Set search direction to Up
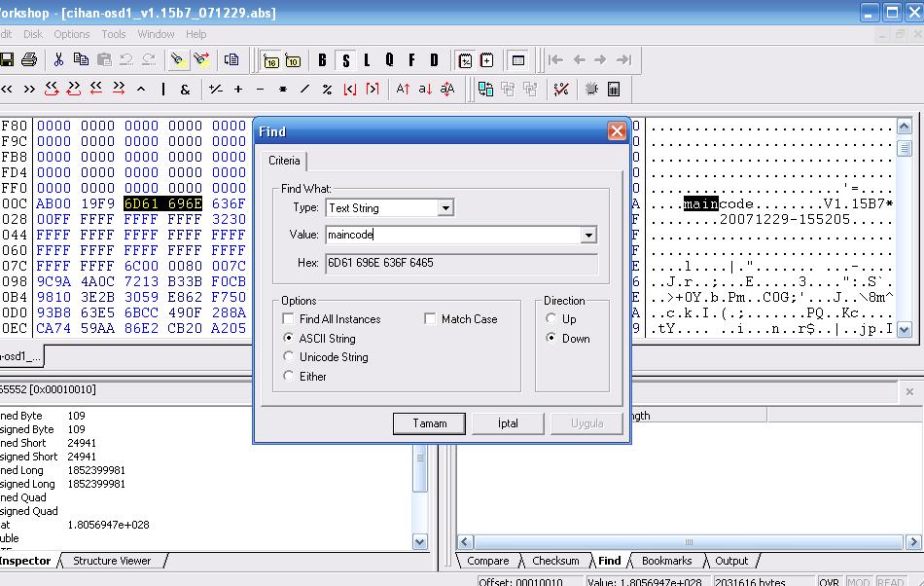 (x=551, y=319)
